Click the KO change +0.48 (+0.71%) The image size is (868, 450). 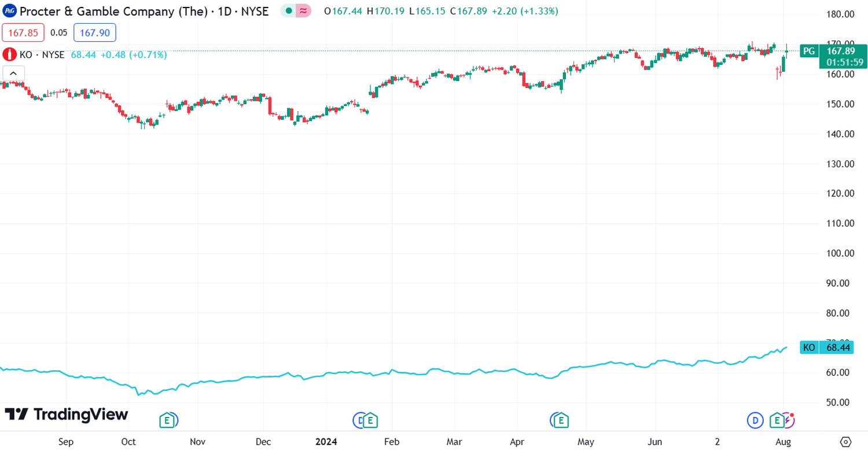(133, 55)
